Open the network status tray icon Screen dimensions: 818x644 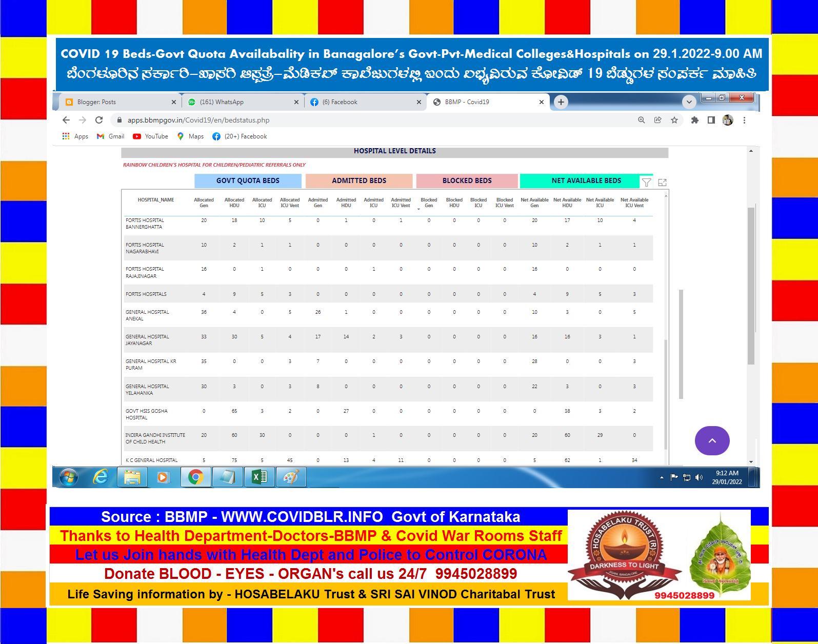[x=687, y=477]
